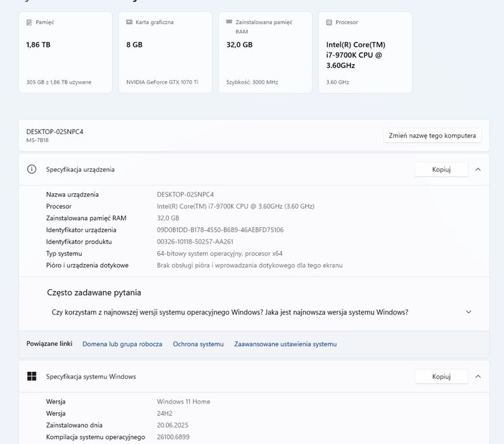Collapse the Specyfikacja urządzenia section chevron
This screenshot has width=504, height=444.
(478, 169)
